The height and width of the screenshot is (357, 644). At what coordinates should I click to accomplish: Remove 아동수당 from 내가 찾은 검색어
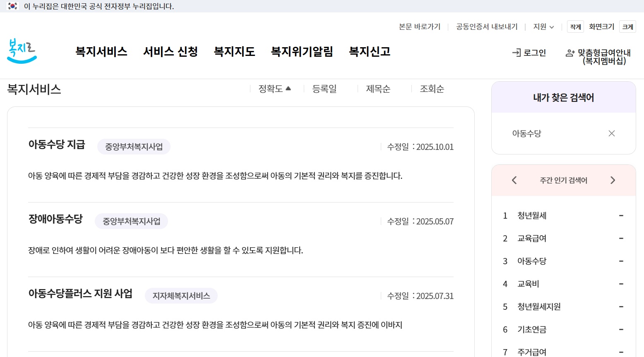click(612, 133)
